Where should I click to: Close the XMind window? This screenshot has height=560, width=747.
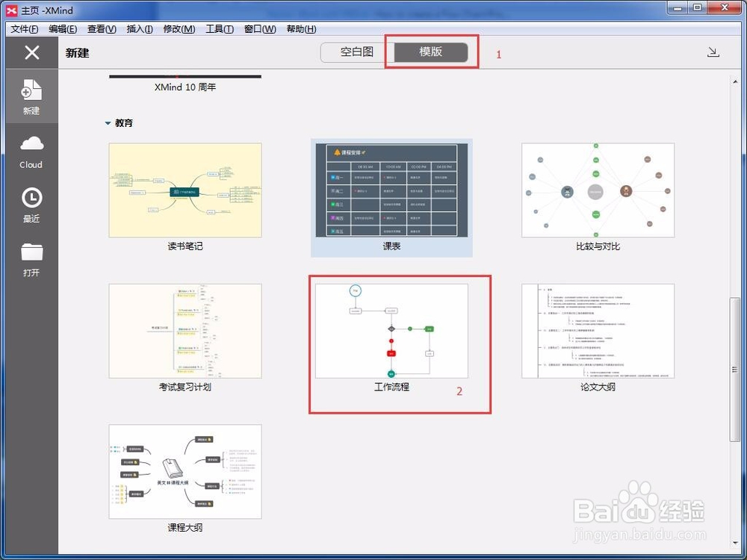(x=725, y=7)
